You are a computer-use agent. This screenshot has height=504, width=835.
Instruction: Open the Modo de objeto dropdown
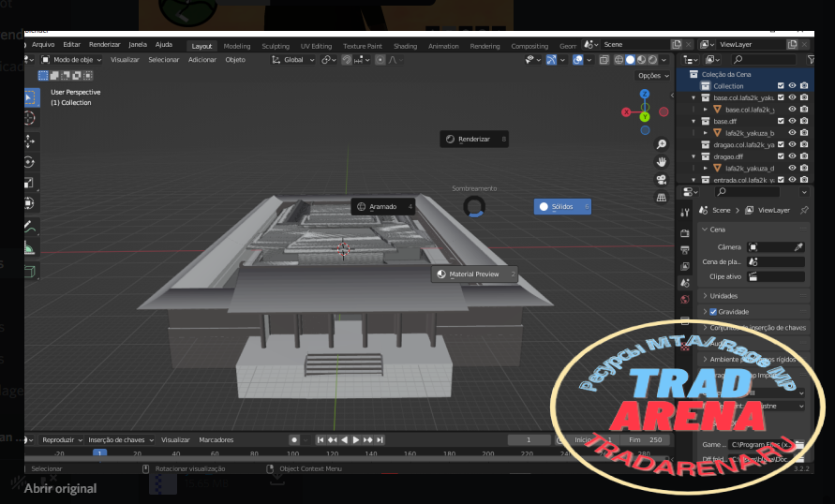point(71,60)
